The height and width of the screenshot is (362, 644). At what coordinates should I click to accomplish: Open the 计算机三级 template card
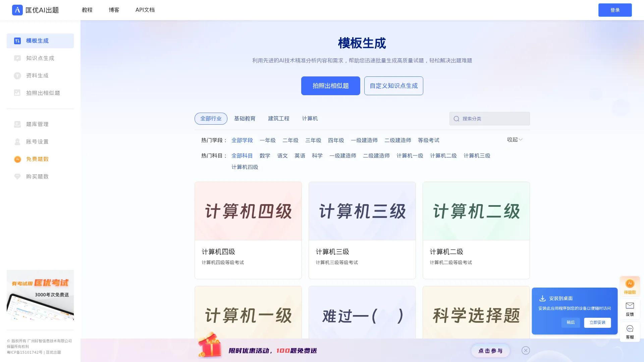(362, 231)
